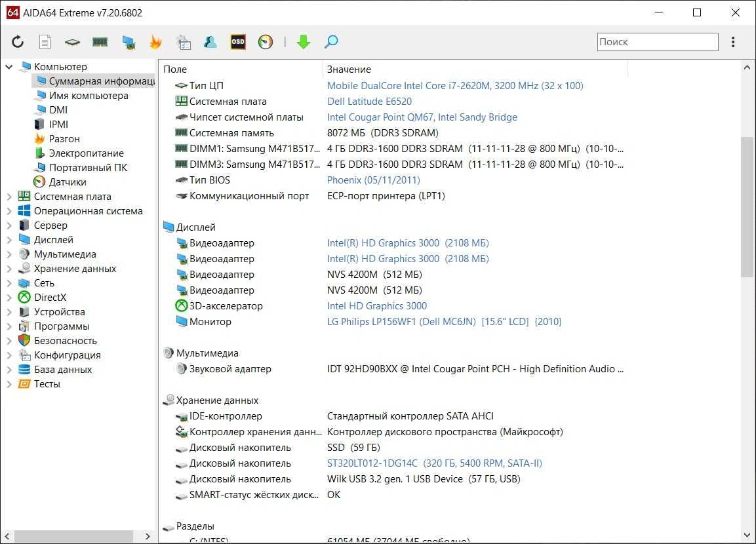Open the OSD panel icon
Viewport: 756px width, 544px height.
point(238,42)
